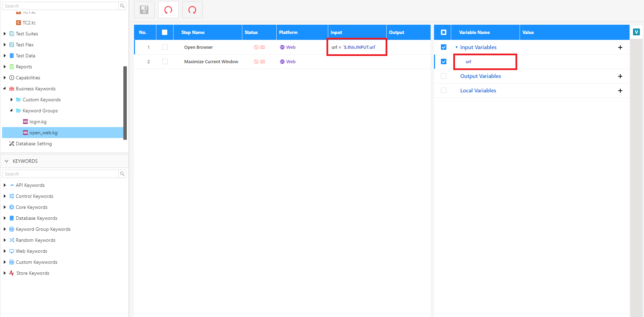Click the Open Browser url input cell
The height and width of the screenshot is (317, 644).
[357, 47]
